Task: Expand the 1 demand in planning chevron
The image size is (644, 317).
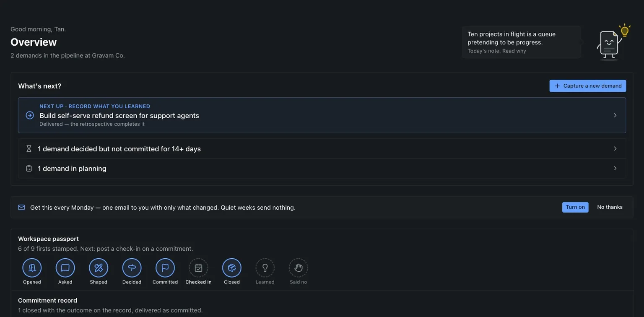Action: pyautogui.click(x=615, y=168)
